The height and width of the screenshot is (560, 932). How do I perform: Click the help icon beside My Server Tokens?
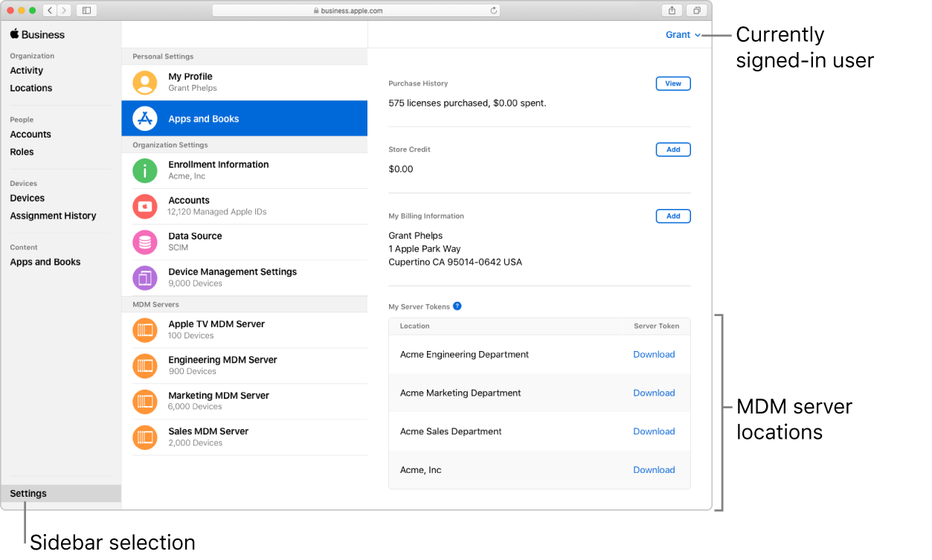tap(457, 306)
